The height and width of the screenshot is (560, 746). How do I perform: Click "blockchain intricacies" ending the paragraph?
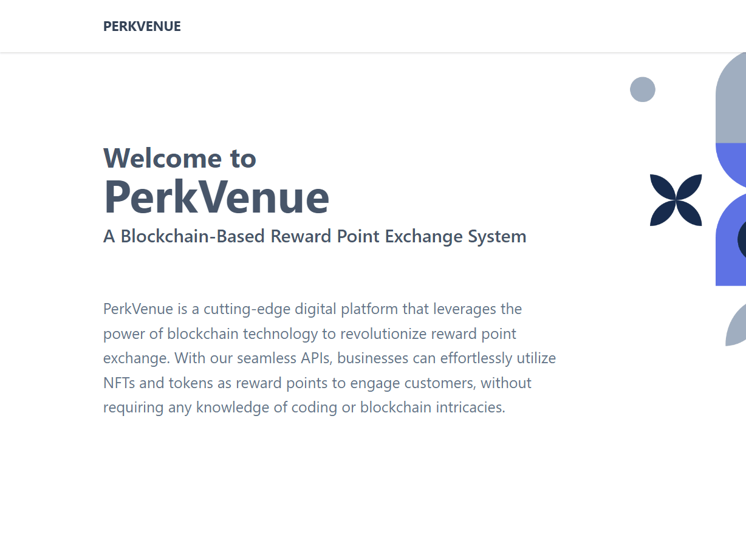click(432, 408)
